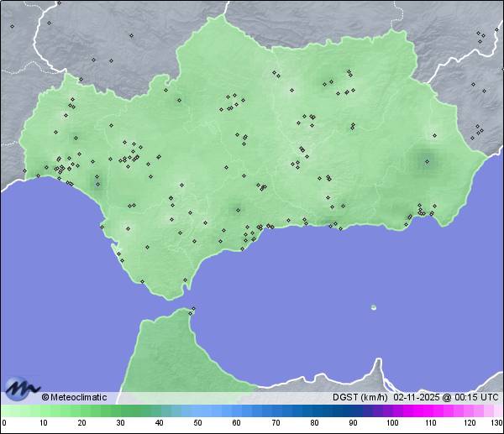This screenshot has width=504, height=434.
Task: Click the 02-11-2025 @ 00:15 UTC timestamp
Action: 445,397
